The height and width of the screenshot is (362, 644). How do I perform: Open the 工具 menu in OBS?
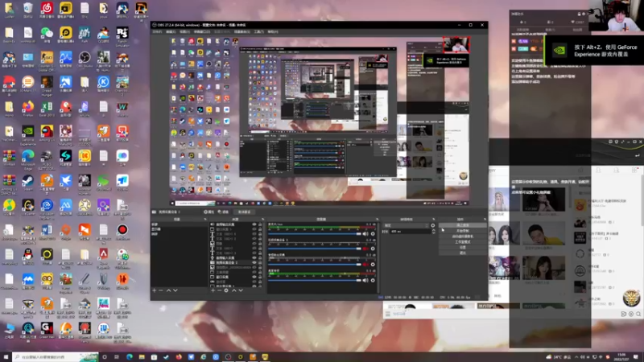tap(258, 31)
